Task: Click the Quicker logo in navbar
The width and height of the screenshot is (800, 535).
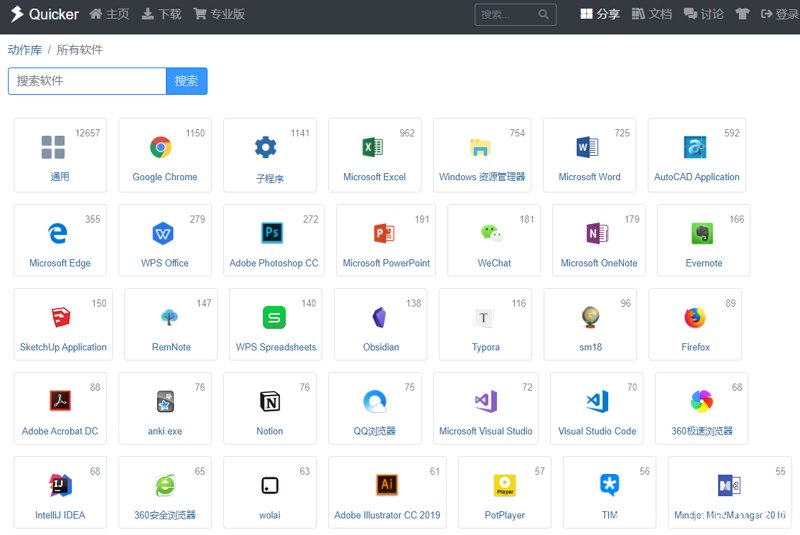Action: 44,14
